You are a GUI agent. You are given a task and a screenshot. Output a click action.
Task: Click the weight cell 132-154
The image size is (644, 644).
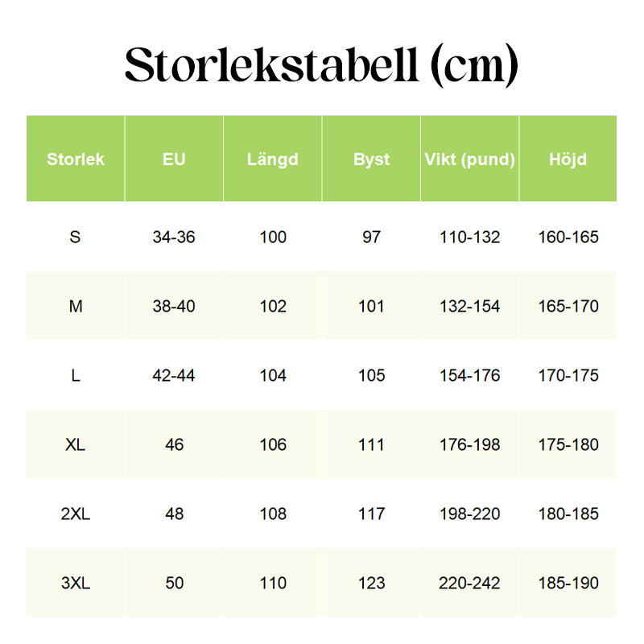[470, 306]
